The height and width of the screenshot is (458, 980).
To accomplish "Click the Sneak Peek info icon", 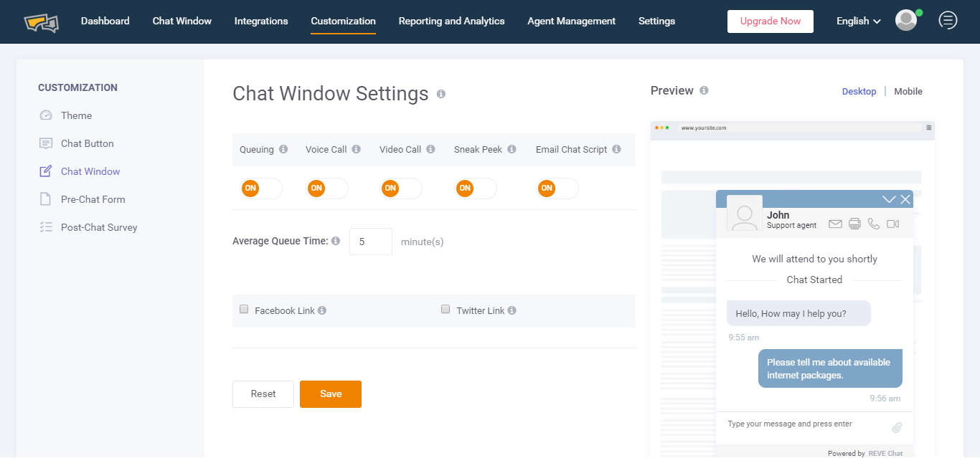I will point(512,149).
